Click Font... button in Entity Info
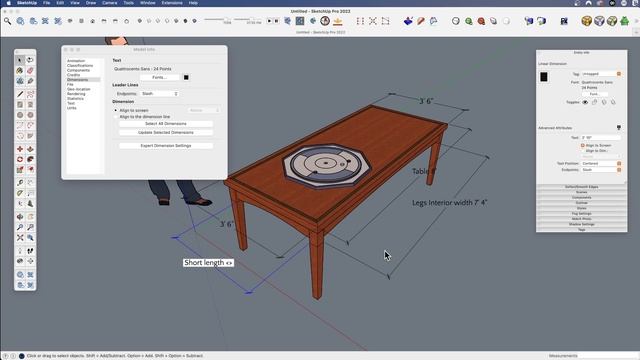The height and width of the screenshot is (360, 640). (594, 94)
